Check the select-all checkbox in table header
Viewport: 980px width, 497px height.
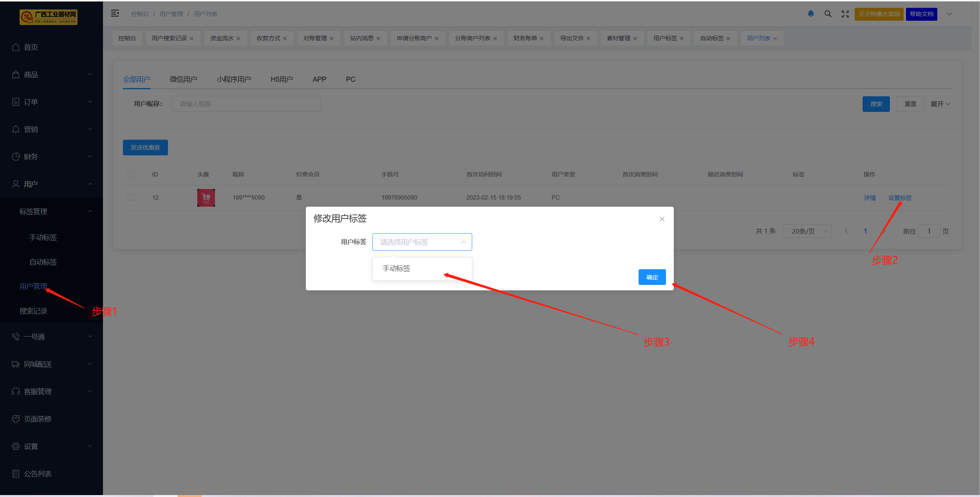(x=131, y=174)
